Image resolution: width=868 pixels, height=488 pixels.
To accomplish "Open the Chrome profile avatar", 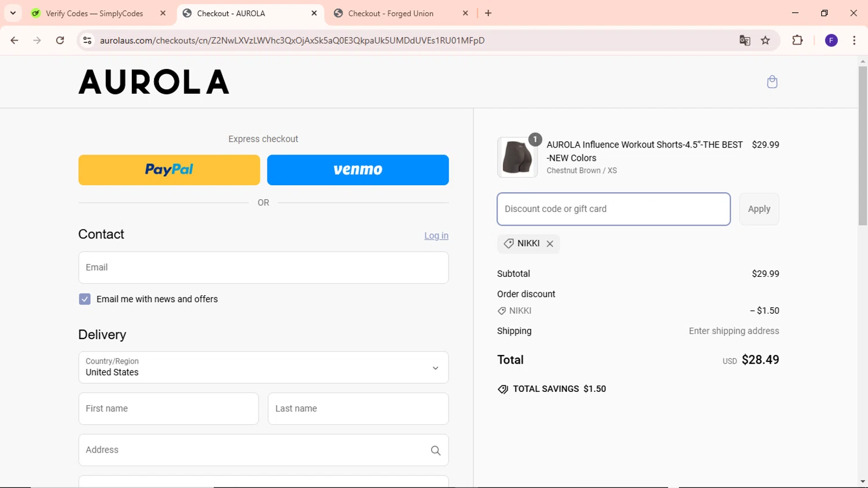I will (831, 41).
